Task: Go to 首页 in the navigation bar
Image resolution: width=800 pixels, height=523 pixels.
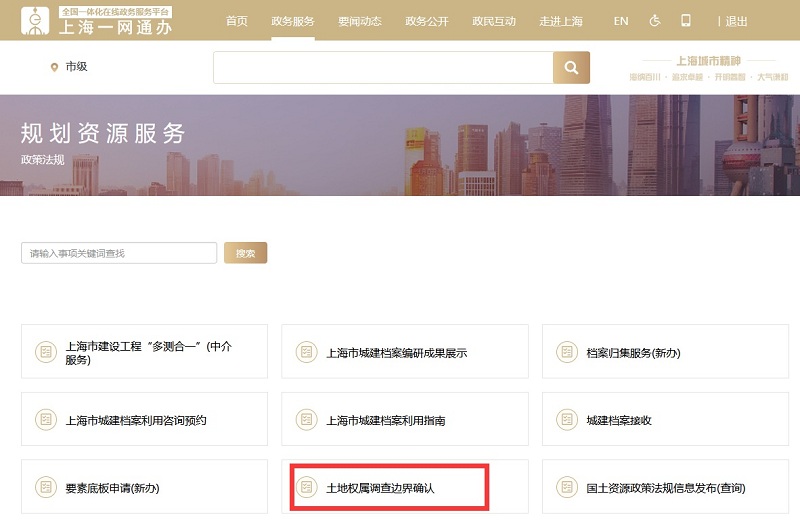Action: tap(237, 21)
